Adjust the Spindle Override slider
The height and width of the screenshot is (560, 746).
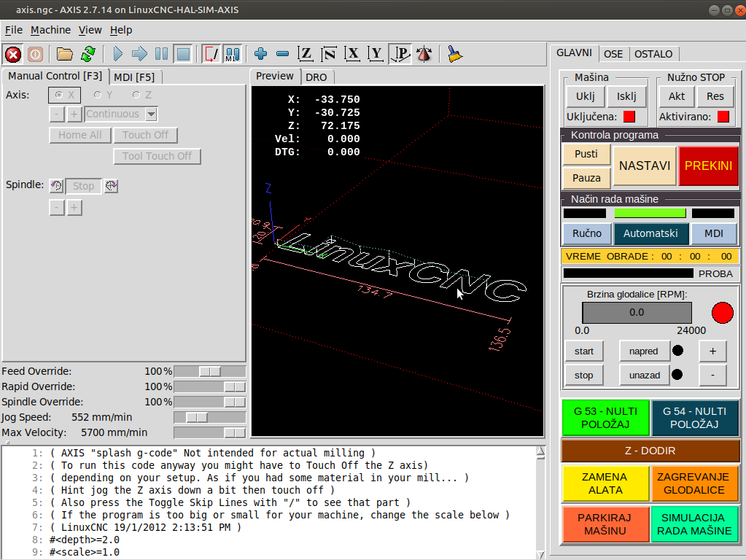click(210, 402)
